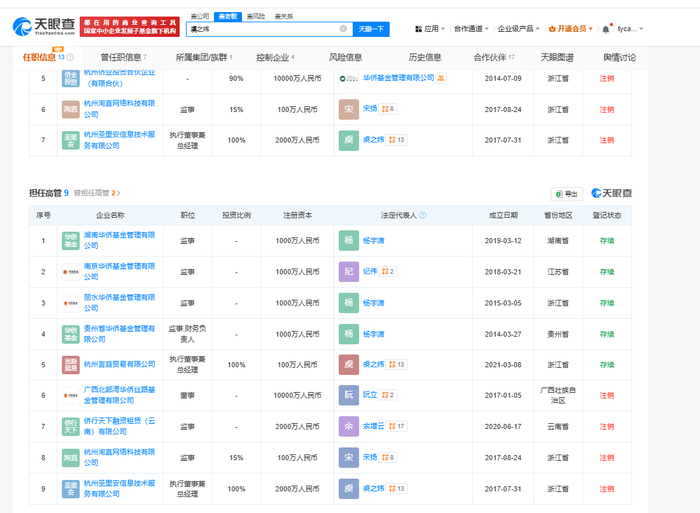This screenshot has width=700, height=513.
Task: Click the badge showing 17 beside 余增云
Action: tap(398, 427)
